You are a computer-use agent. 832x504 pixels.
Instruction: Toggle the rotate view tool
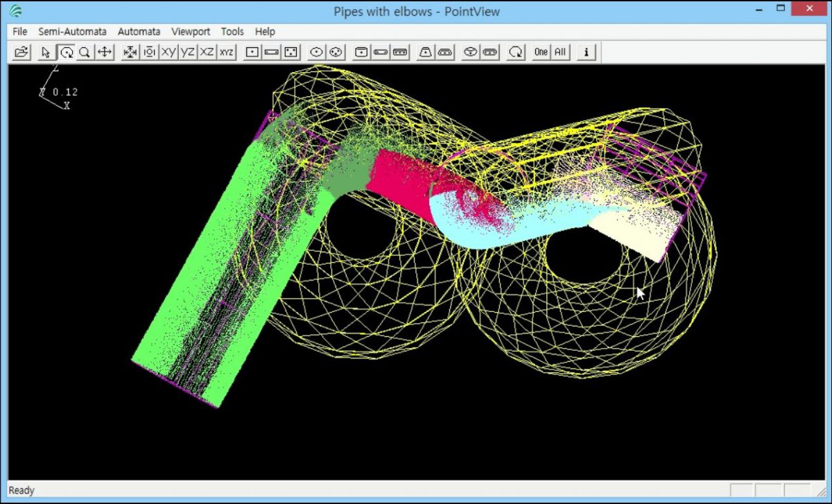pyautogui.click(x=66, y=52)
